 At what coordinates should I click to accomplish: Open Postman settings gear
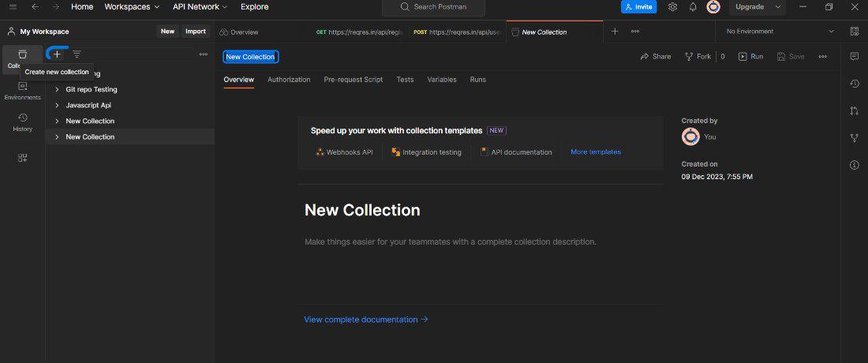(x=672, y=6)
